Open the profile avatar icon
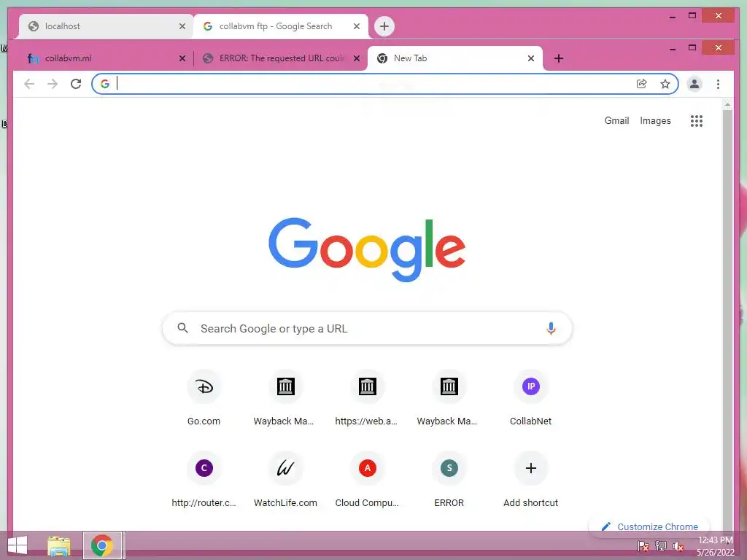Viewport: 747px width, 560px height. [x=694, y=85]
